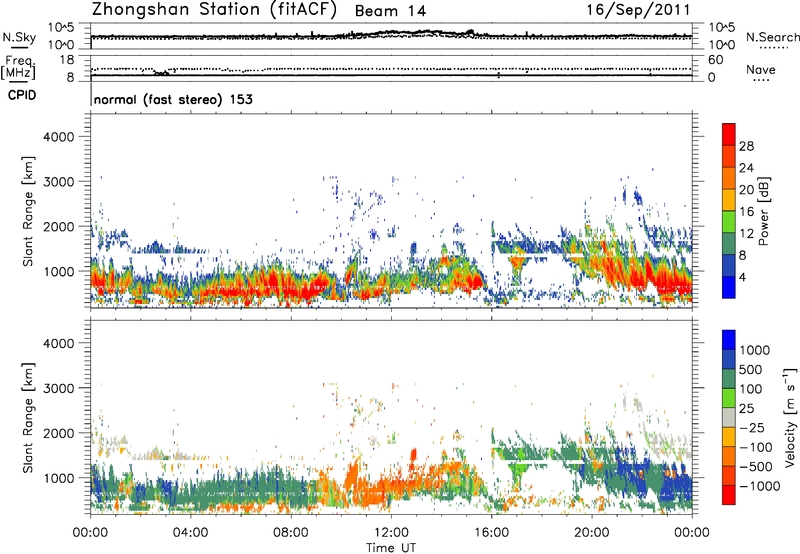Click the "Nave" legend label
The image size is (800, 554).
(761, 69)
